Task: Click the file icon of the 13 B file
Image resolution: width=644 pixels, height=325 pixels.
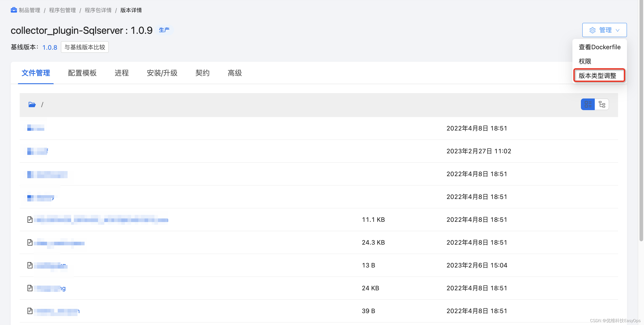Action: (30, 265)
